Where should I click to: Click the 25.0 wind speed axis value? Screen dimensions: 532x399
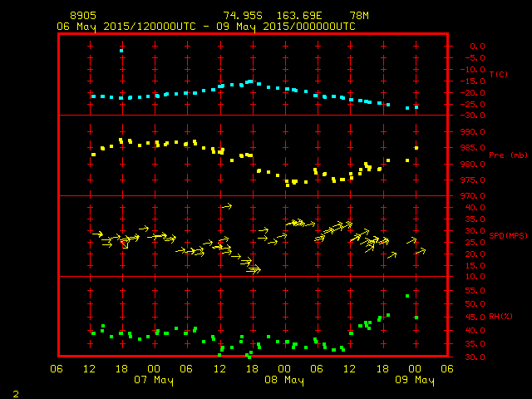pos(475,243)
